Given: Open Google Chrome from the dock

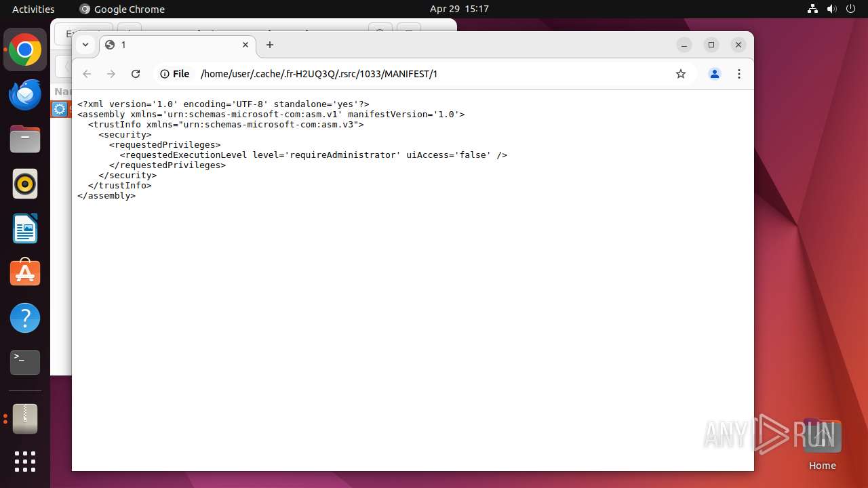Looking at the screenshot, I should tap(25, 50).
